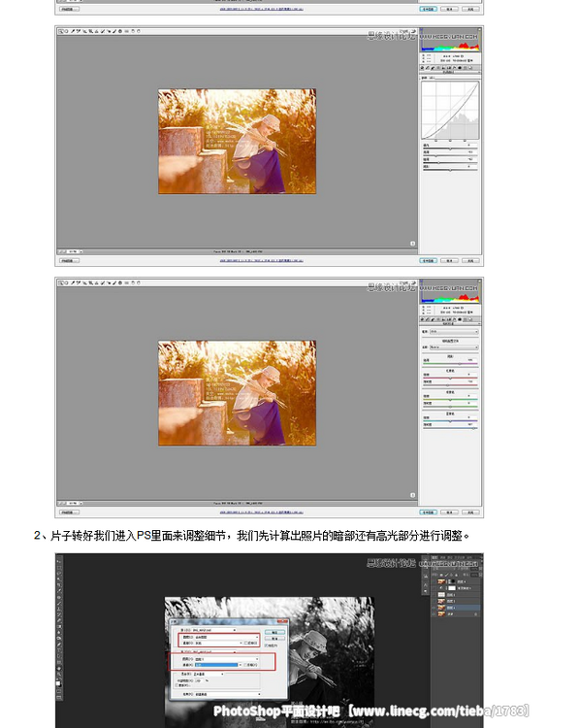Screen dimensions: 579x728
Task: Open Lens Corrections tab in calibration Camera Raw window
Action: click(449, 319)
